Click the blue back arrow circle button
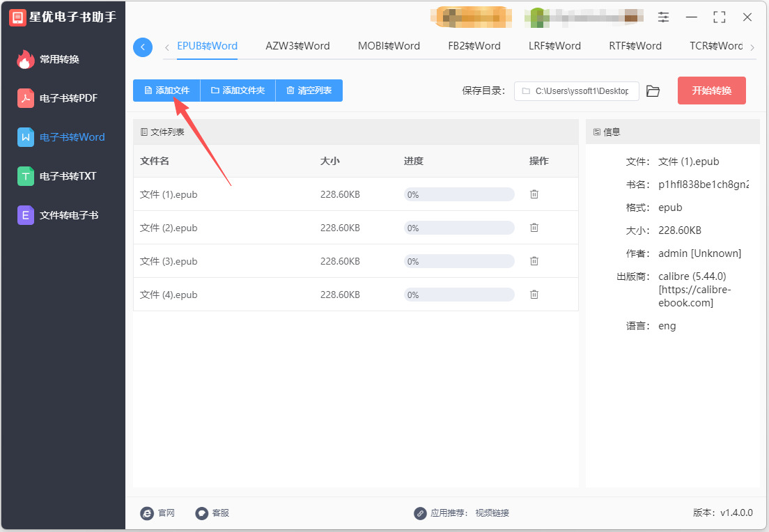Image resolution: width=769 pixels, height=532 pixels. 143,47
